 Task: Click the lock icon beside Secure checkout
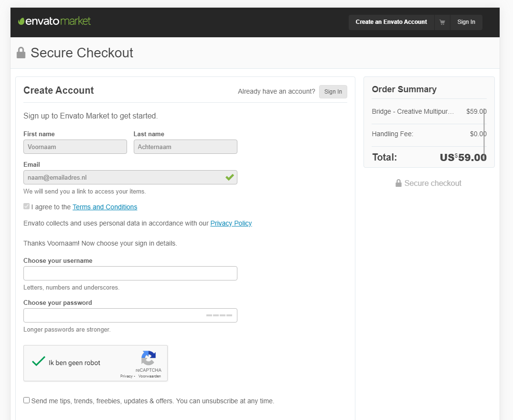(398, 183)
